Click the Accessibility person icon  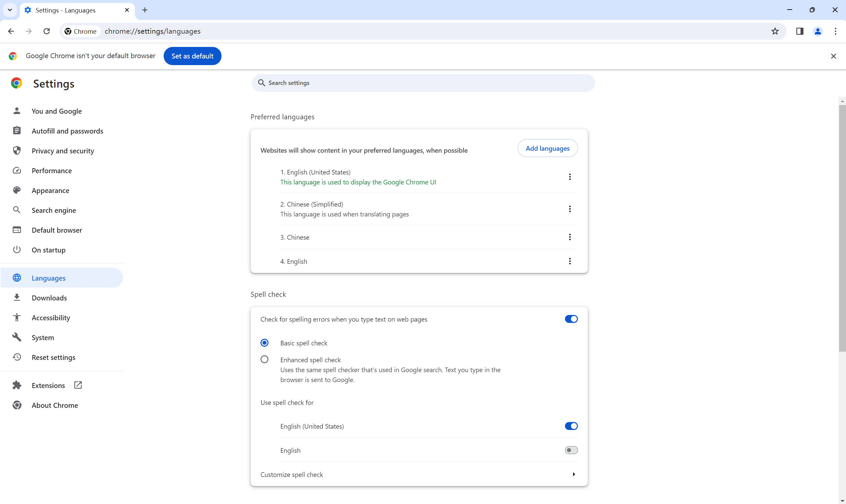click(x=17, y=318)
